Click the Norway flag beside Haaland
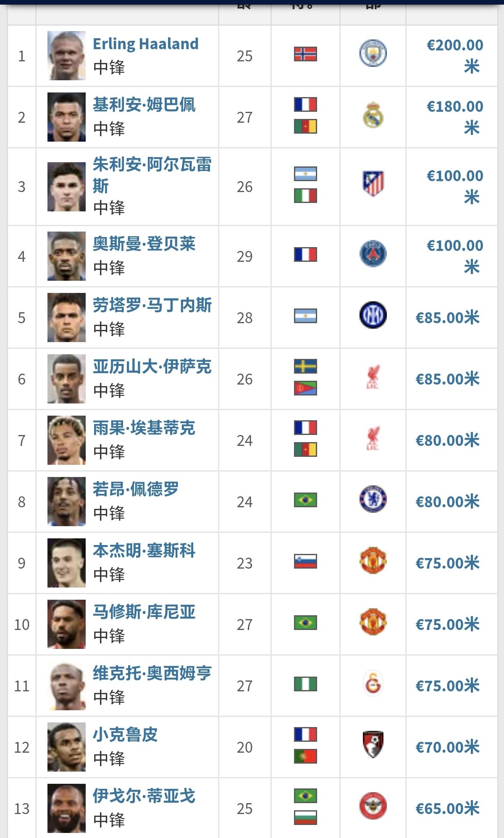 coord(305,54)
